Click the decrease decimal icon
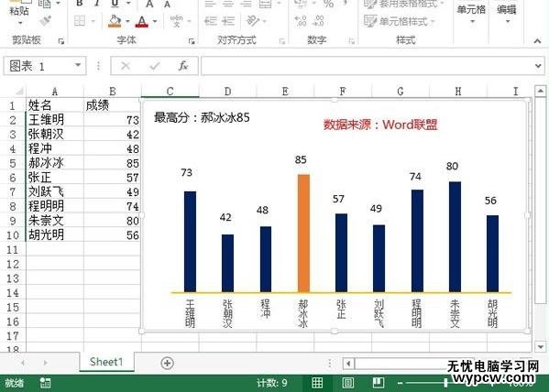 tap(319, 21)
